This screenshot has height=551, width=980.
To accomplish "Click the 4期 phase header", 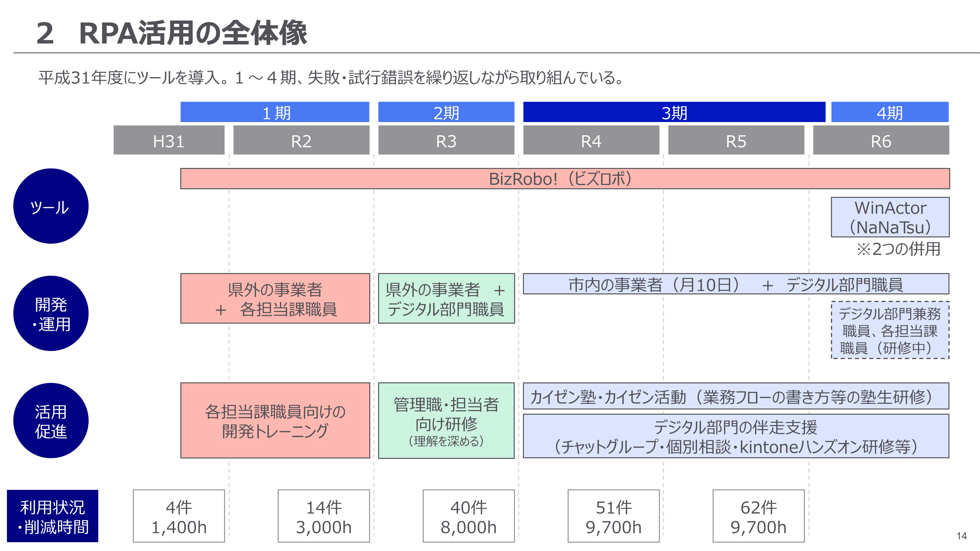I will (x=889, y=112).
